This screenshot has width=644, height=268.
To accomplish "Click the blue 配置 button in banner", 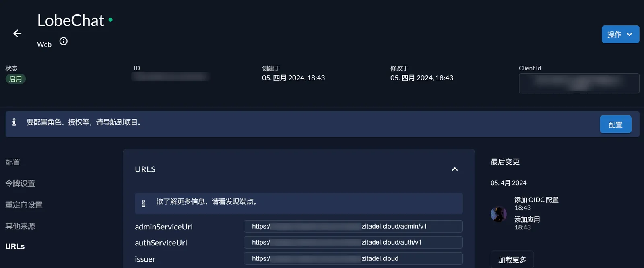I will [x=615, y=125].
